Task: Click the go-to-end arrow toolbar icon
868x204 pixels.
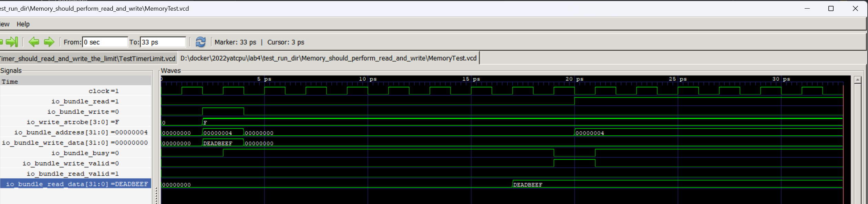Action: tap(12, 42)
